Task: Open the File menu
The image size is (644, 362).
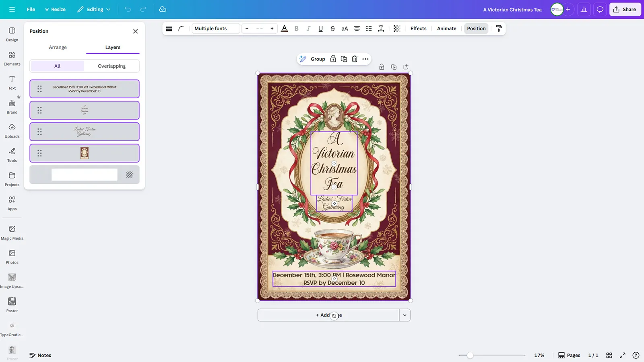Action: [31, 9]
